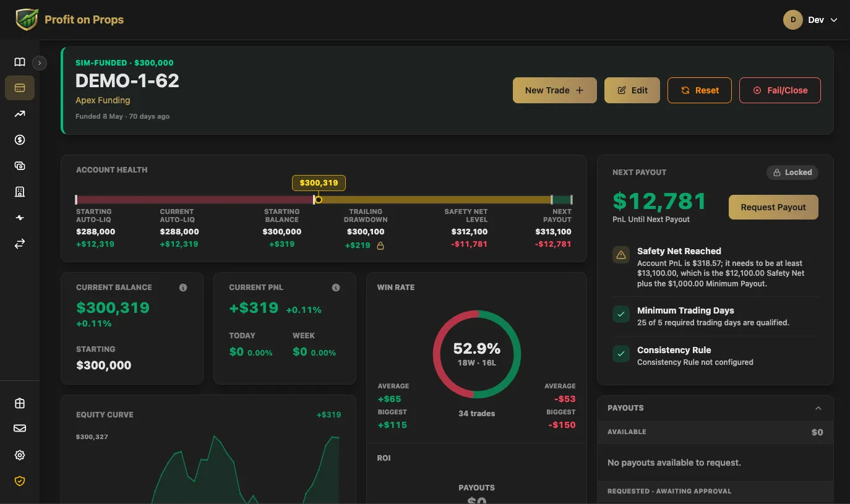Click the Fail/Close account button

[x=780, y=90]
